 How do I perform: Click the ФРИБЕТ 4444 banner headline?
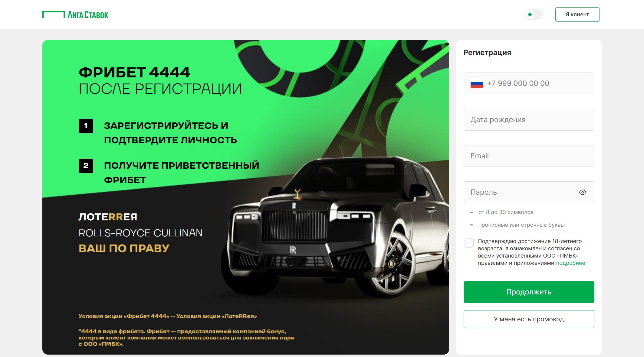(134, 73)
